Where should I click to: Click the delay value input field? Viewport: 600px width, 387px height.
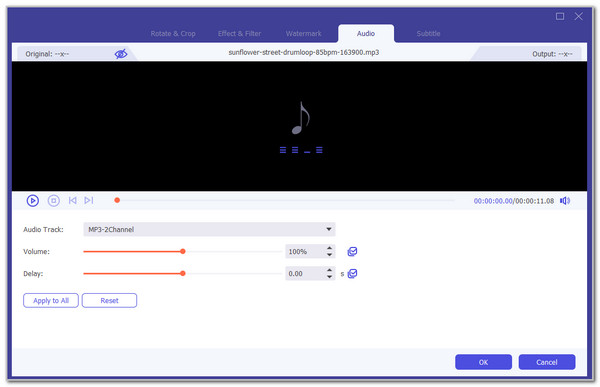point(305,274)
